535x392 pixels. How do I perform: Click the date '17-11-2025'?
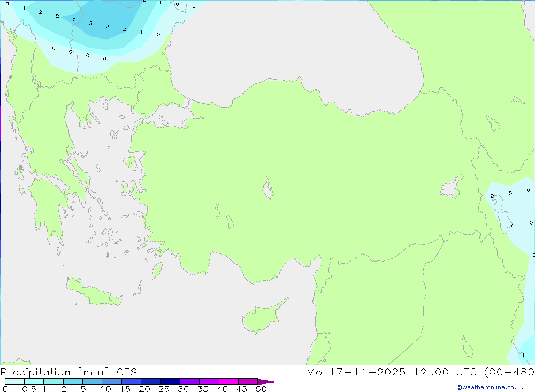click(368, 372)
